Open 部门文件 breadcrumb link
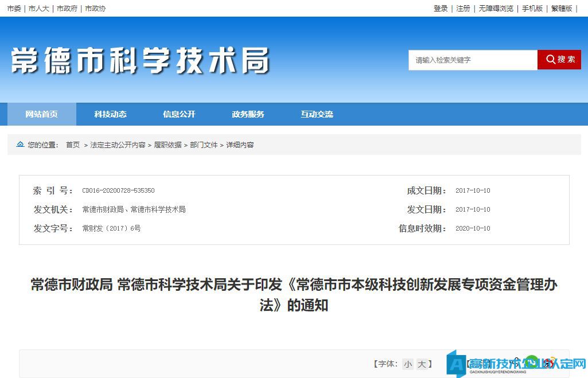The width and height of the screenshot is (588, 378). tap(204, 145)
